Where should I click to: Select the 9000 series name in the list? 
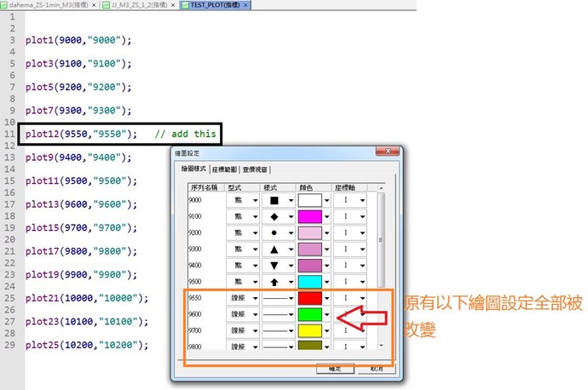tap(195, 200)
